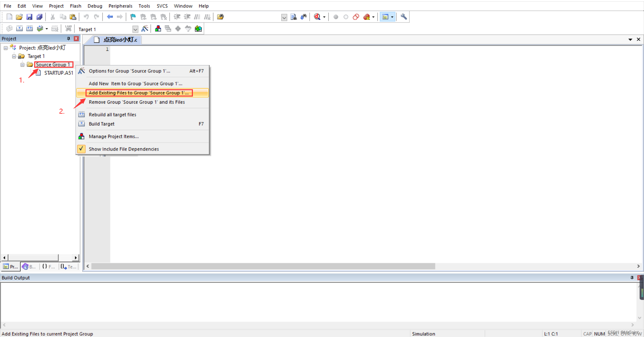This screenshot has width=644, height=337.
Task: Select STARTUP.A51 file in the project tree
Action: click(x=58, y=73)
